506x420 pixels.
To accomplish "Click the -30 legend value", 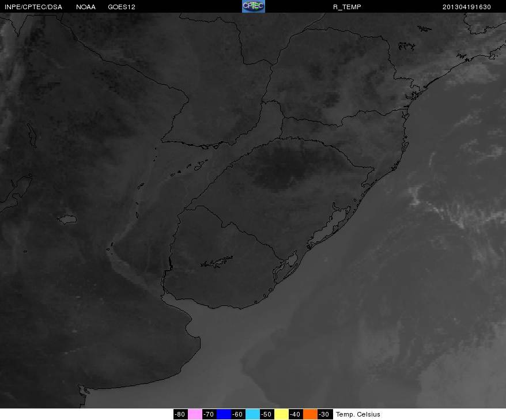I will pos(324,414).
